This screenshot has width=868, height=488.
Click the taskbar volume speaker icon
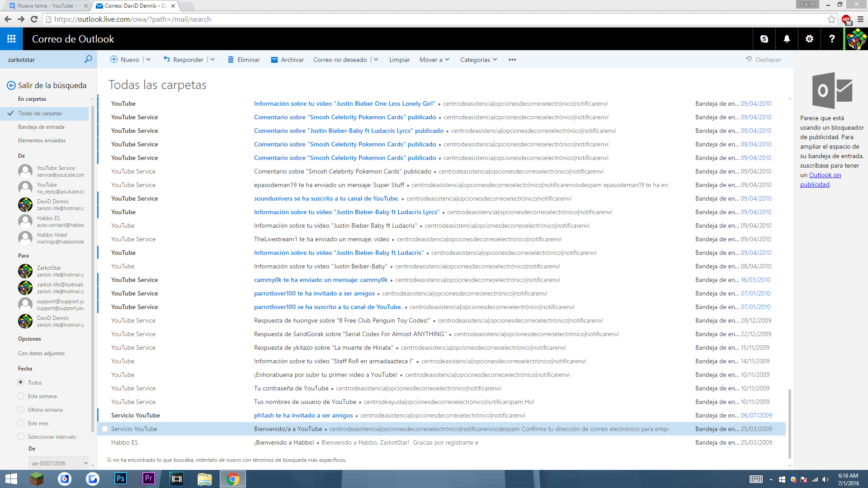[826, 479]
